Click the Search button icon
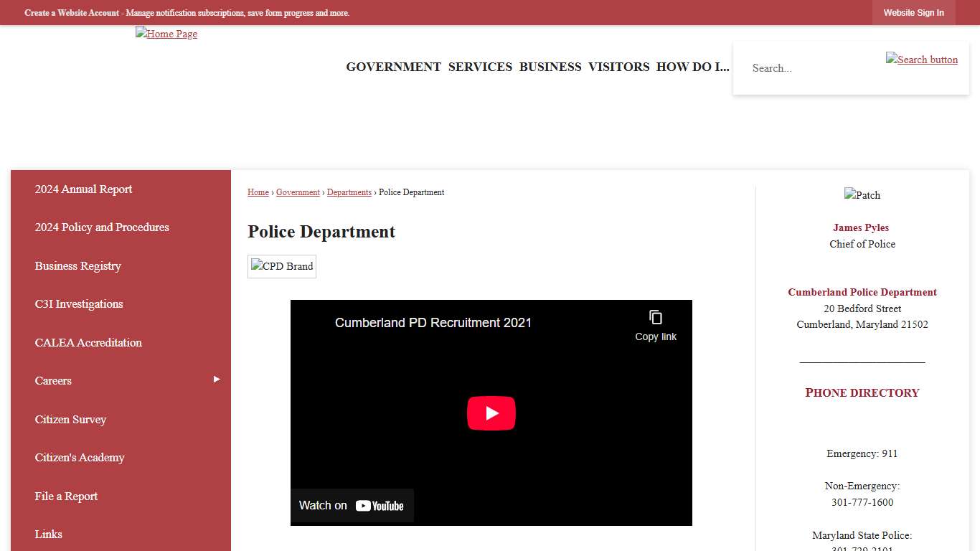 pos(921,60)
